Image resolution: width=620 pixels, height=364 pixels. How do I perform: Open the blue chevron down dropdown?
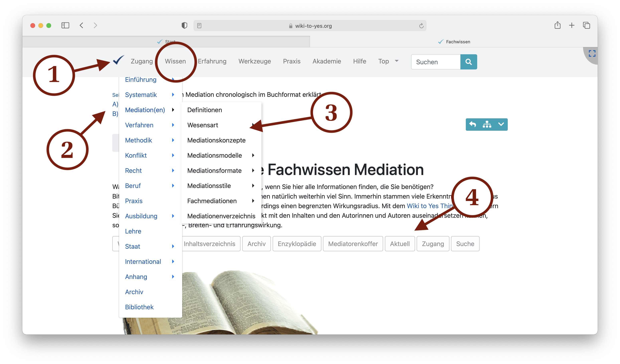tap(501, 124)
